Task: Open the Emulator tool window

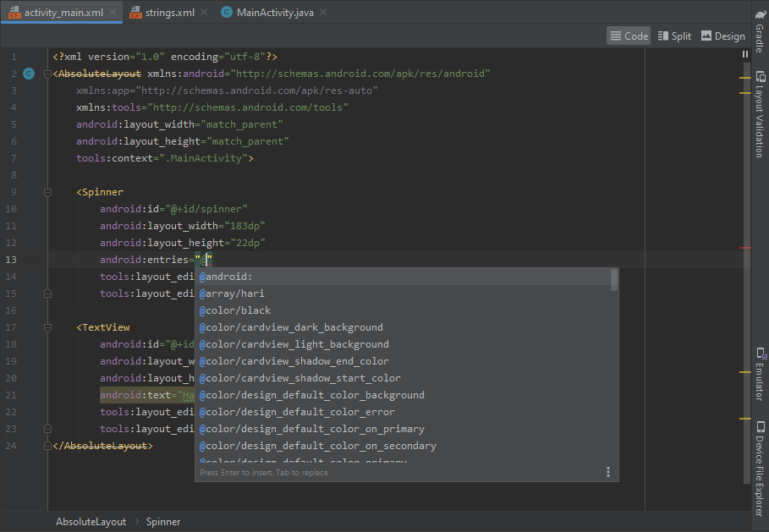Action: (x=760, y=374)
